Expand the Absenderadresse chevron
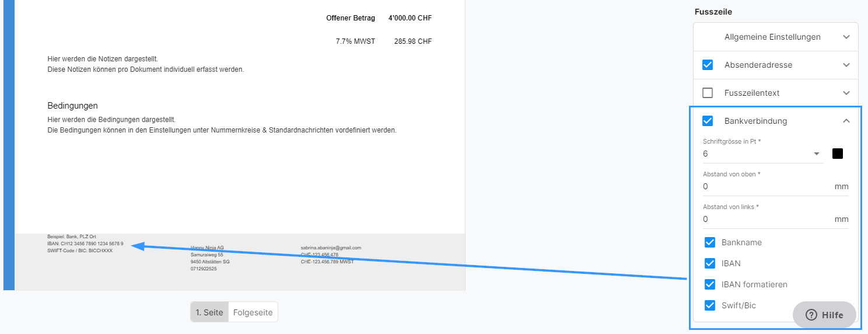 coord(846,65)
